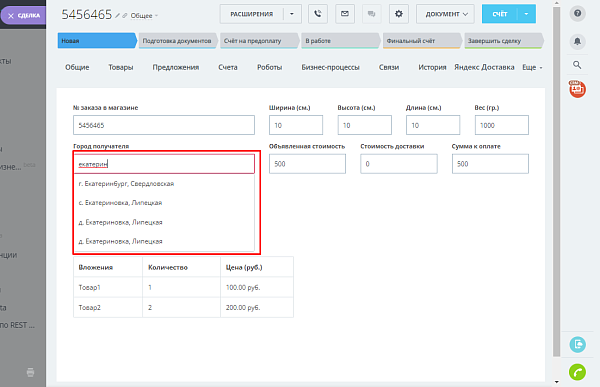The height and width of the screenshot is (387, 600).
Task: Click the print icon at bottom left
Action: (31, 372)
